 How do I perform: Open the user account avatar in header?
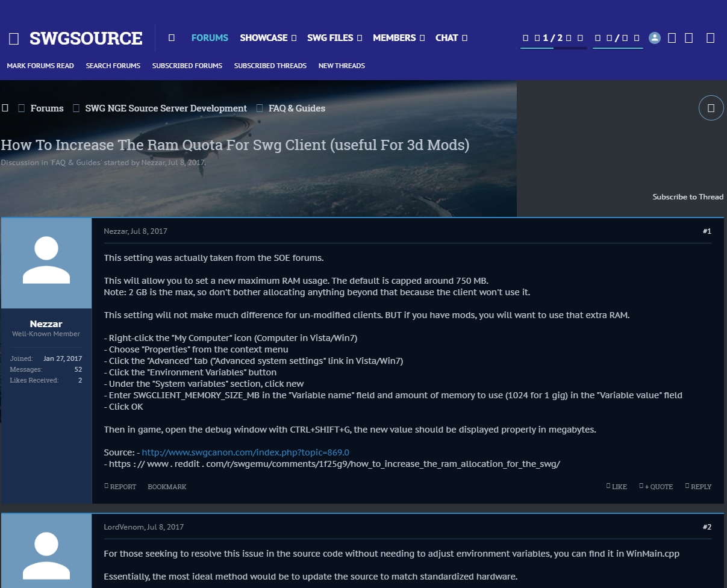[655, 38]
